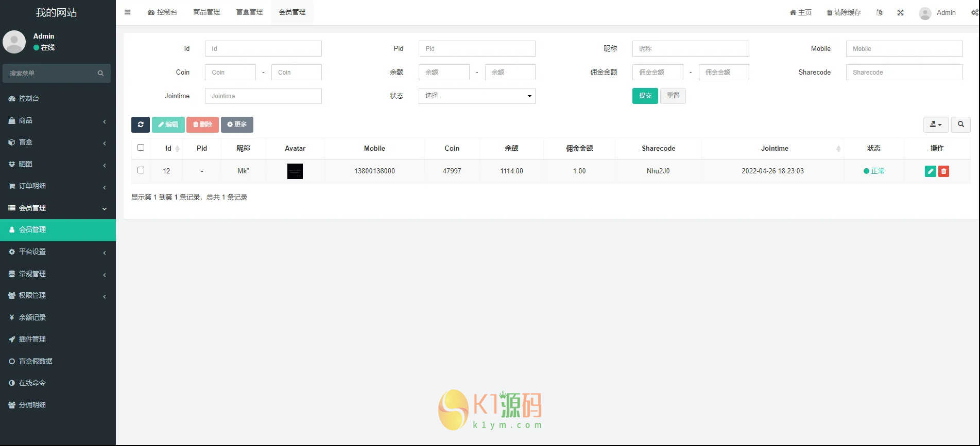Expand the 订单明细 sidebar menu
The width and height of the screenshot is (980, 446).
pos(58,186)
